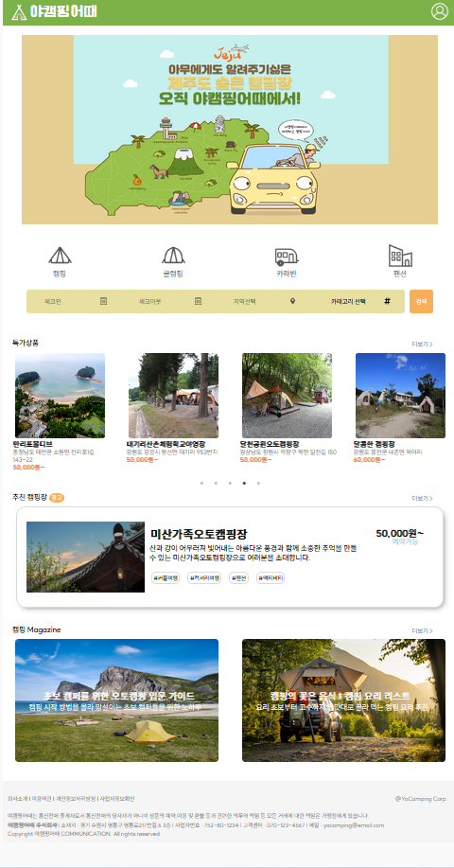This screenshot has height=868, width=454.
Task: Click the hashtag category icon
Action: click(x=387, y=301)
